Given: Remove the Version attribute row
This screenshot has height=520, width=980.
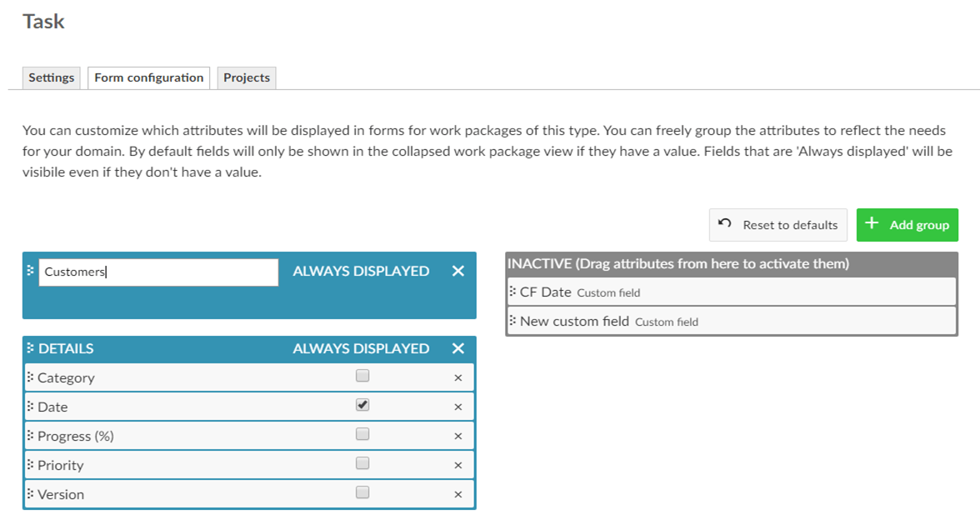Looking at the screenshot, I should click(x=457, y=495).
